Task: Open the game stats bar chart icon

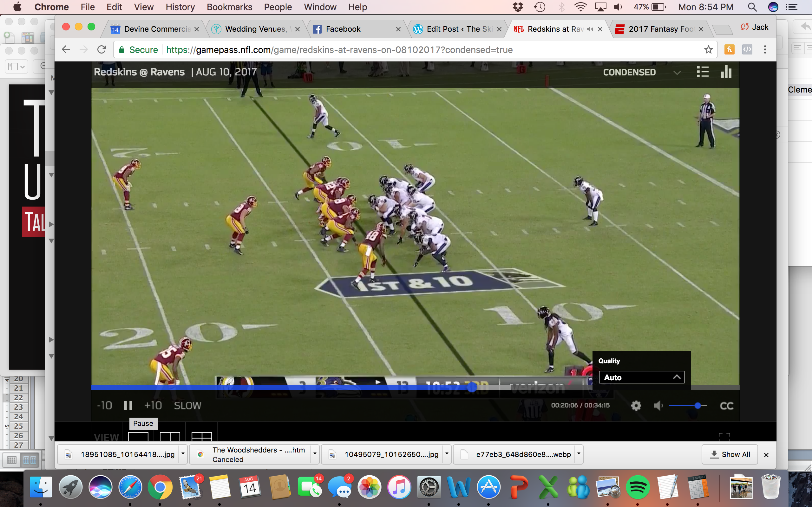Action: [726, 72]
